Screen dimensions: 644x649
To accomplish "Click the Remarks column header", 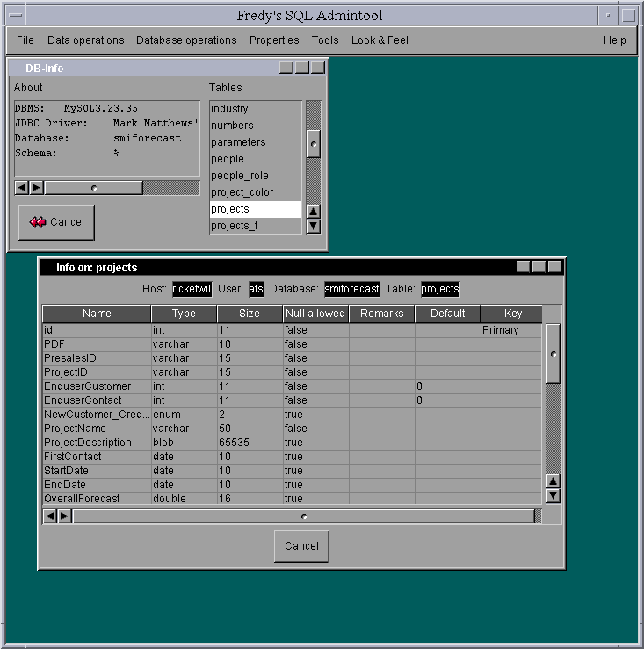I will [381, 314].
